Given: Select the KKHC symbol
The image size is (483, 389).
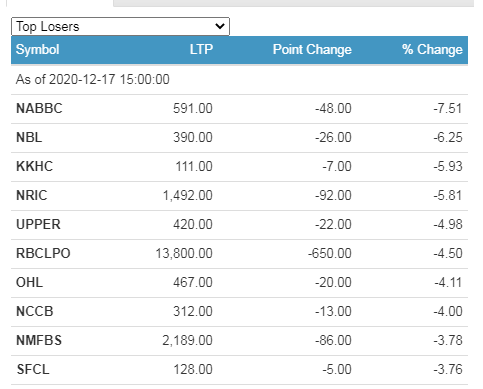Looking at the screenshot, I should [x=35, y=166].
